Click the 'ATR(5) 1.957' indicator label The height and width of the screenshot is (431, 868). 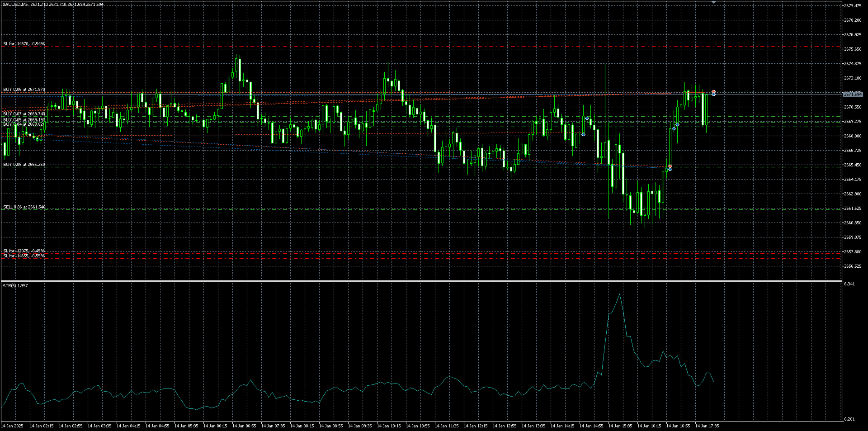tap(15, 285)
